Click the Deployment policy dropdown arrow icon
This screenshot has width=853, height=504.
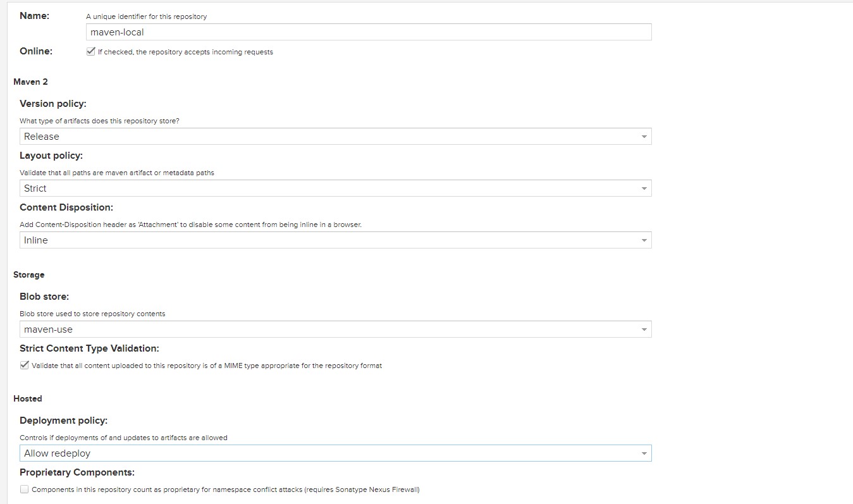pyautogui.click(x=644, y=453)
